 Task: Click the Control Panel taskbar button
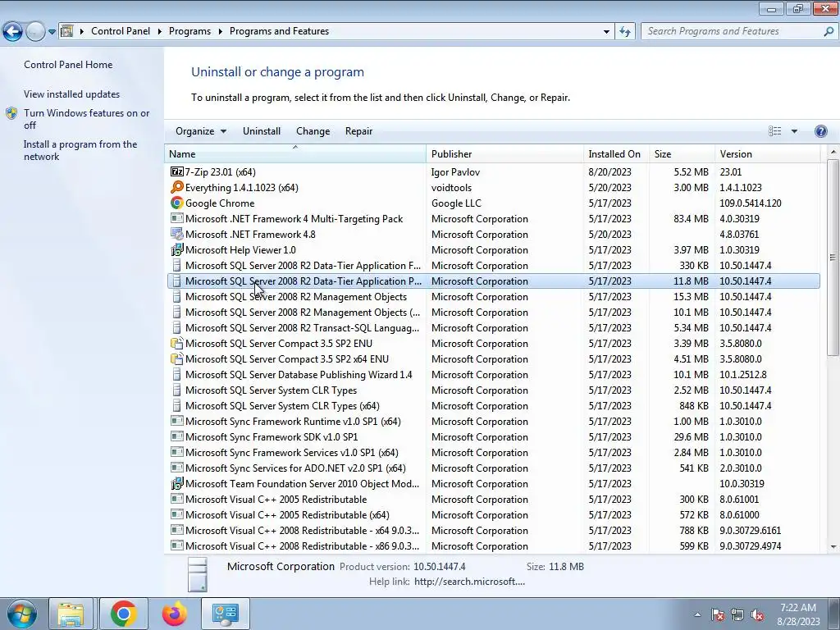click(225, 614)
